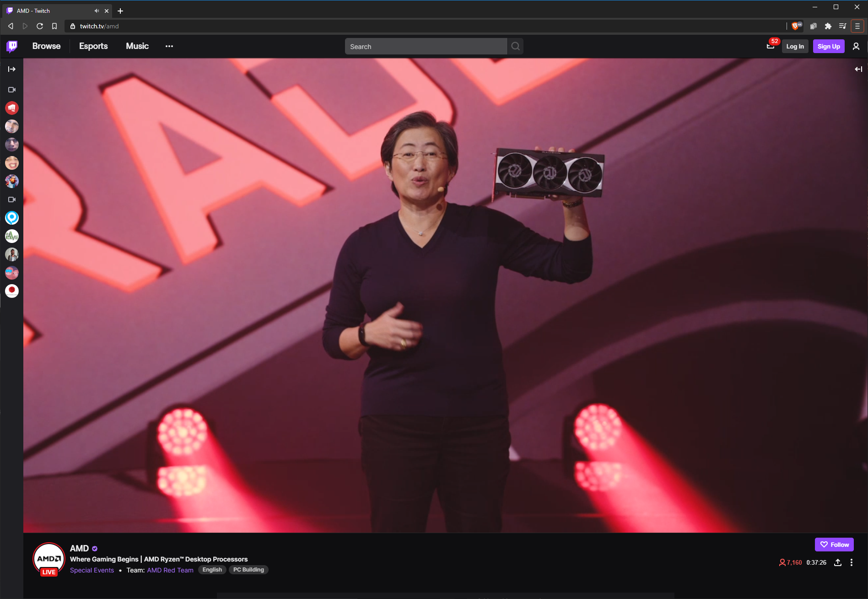Open Brave Shields lion icon

[796, 26]
